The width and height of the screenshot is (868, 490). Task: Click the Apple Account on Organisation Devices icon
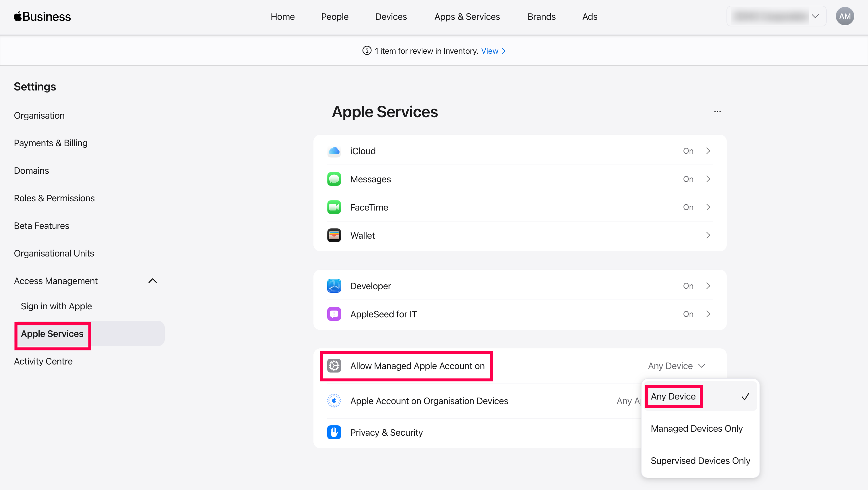[334, 401]
